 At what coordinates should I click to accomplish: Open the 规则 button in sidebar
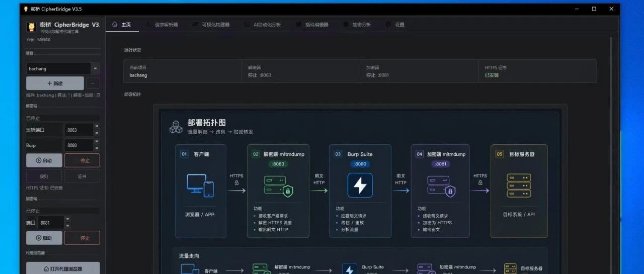pos(44,176)
